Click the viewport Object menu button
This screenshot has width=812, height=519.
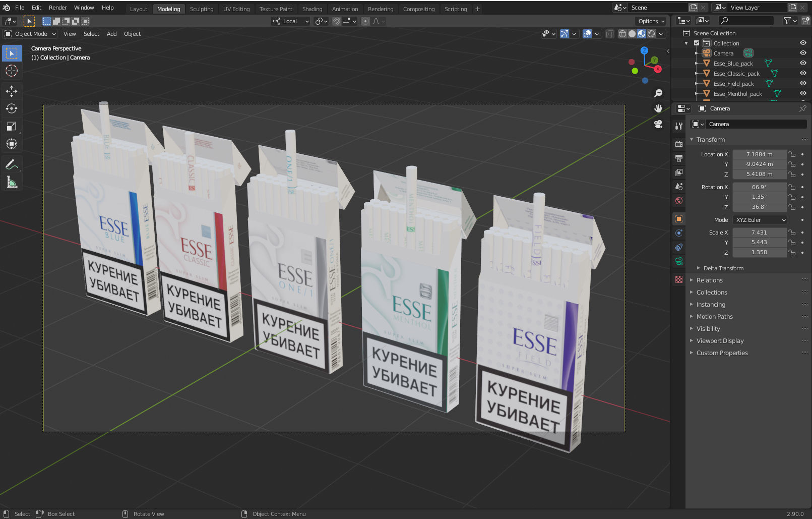(132, 34)
